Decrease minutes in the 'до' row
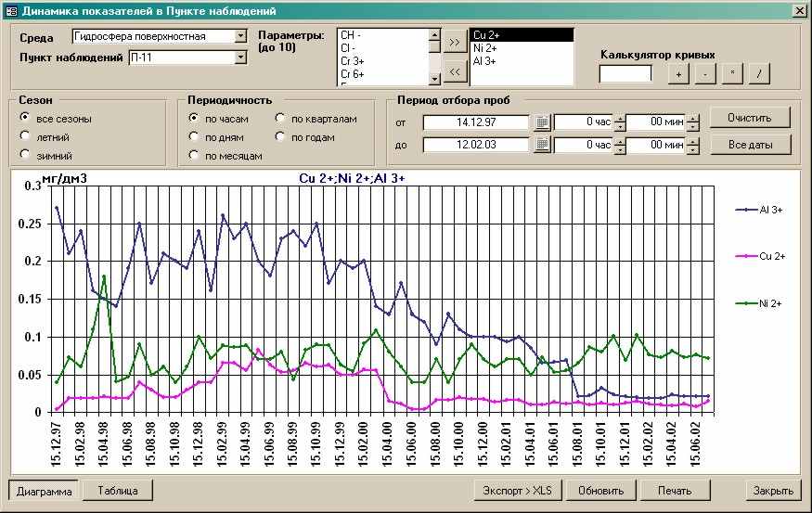The height and width of the screenshot is (513, 812). click(x=693, y=149)
